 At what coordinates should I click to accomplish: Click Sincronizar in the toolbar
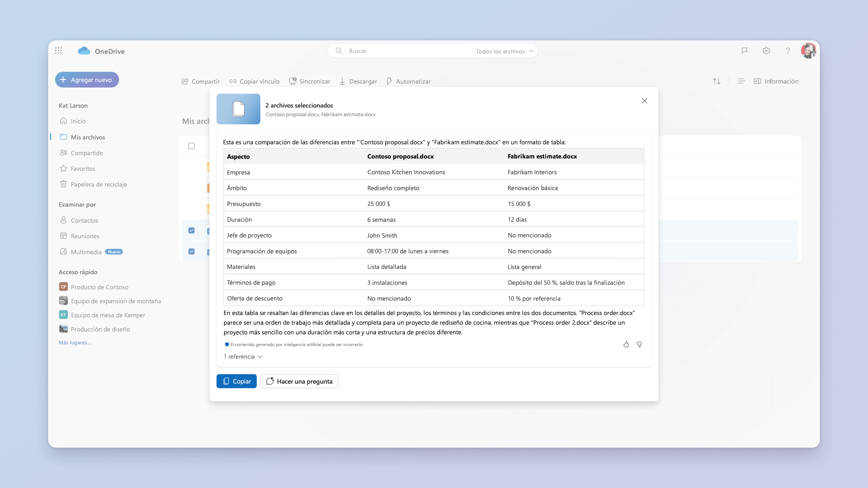tap(310, 81)
